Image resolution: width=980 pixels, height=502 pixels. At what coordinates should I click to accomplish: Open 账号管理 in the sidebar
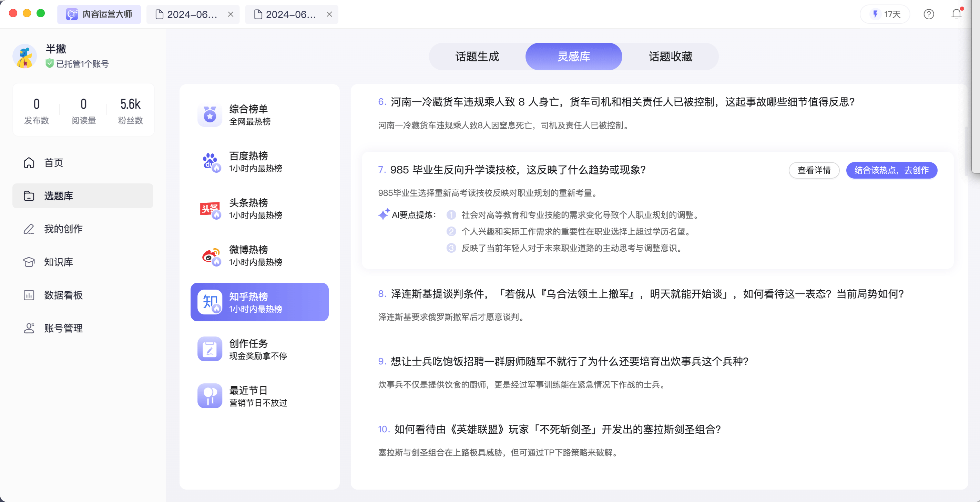63,329
